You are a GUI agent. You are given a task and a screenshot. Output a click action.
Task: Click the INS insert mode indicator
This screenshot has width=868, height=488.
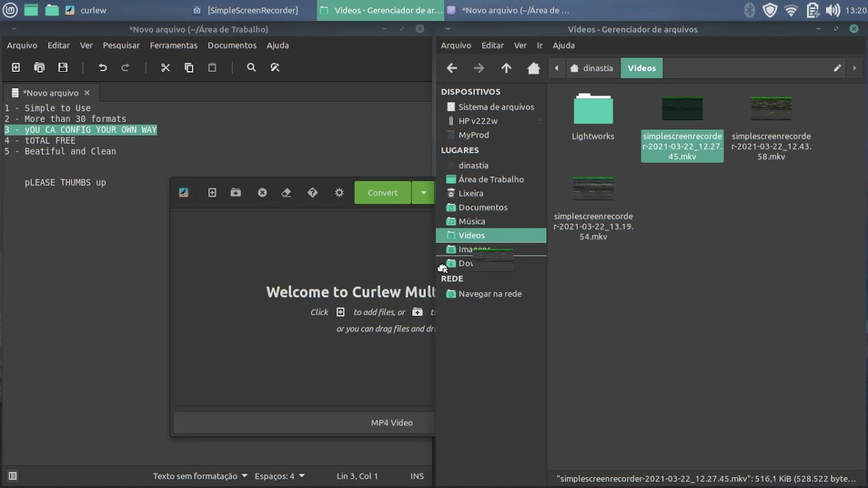417,476
